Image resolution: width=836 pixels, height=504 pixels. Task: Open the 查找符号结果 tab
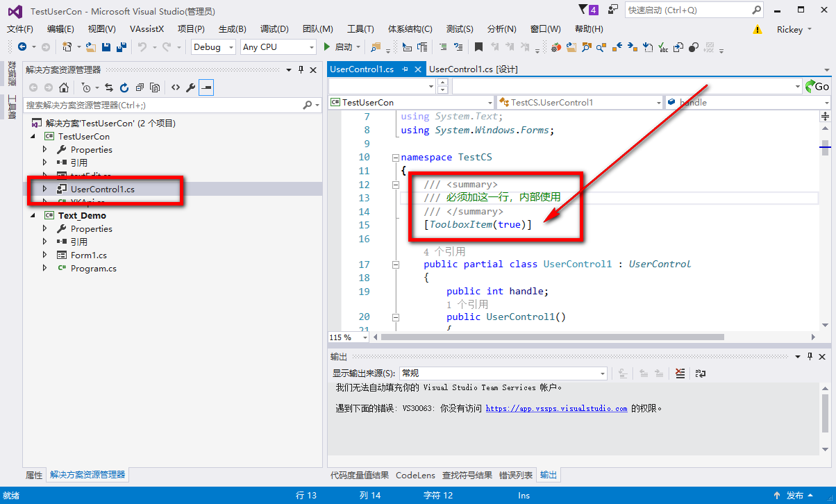(x=467, y=476)
